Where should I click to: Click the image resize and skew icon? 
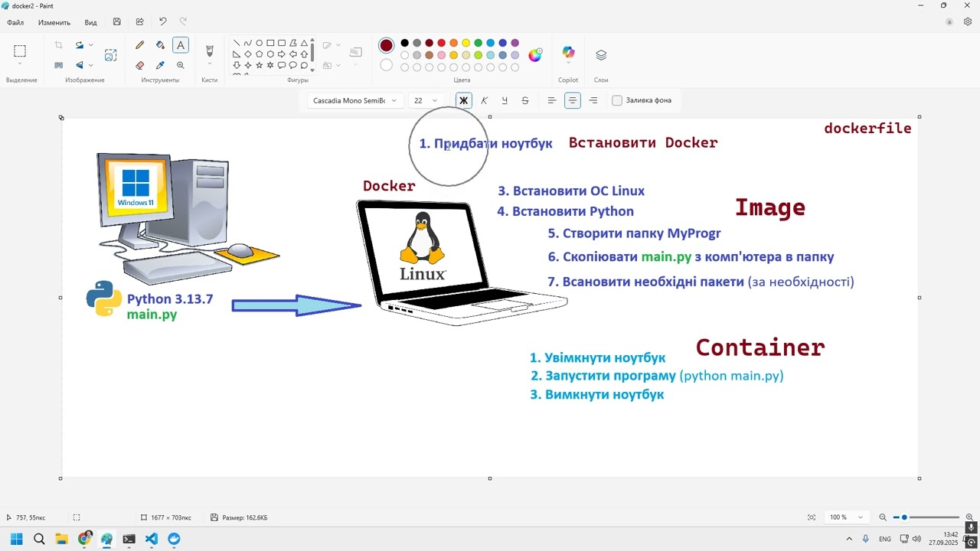[x=110, y=55]
